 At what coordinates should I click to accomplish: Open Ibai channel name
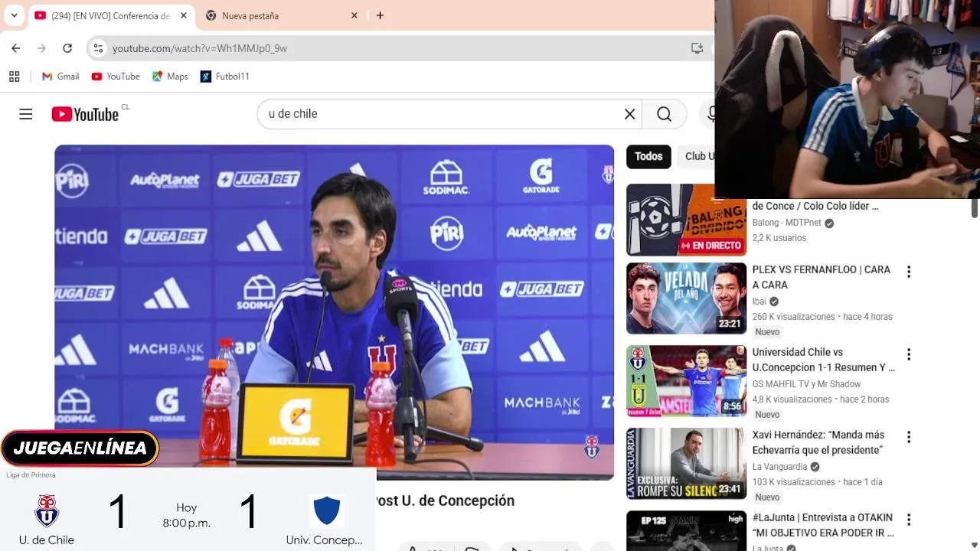pos(759,302)
